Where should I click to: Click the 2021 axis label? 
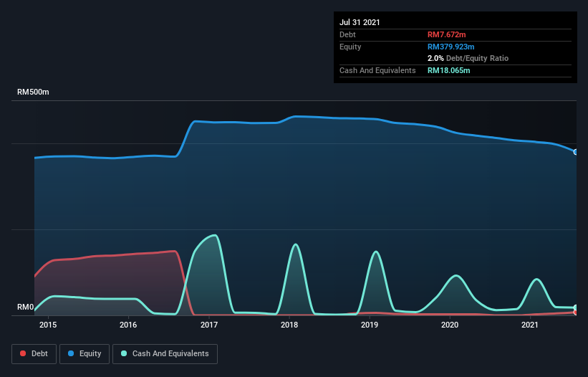click(530, 325)
